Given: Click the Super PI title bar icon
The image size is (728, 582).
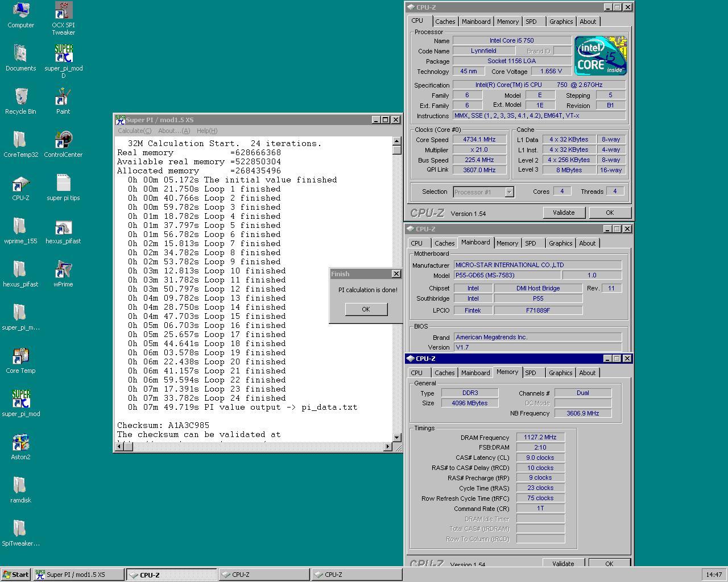Looking at the screenshot, I should 120,119.
